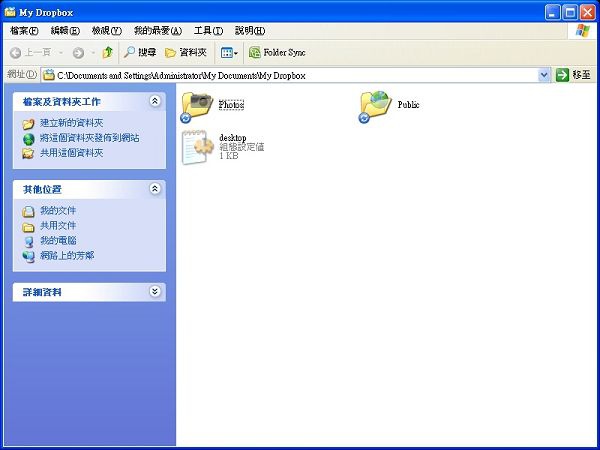
Task: Open the Public folder icon
Action: pyautogui.click(x=376, y=105)
